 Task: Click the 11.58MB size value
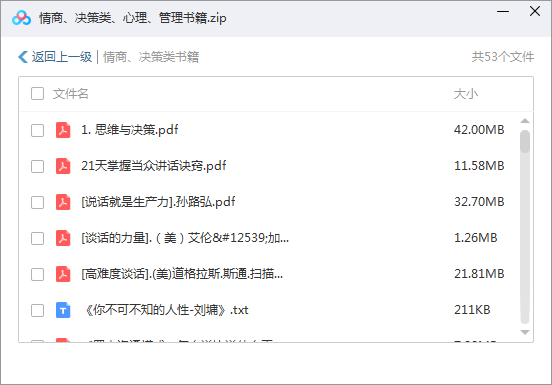pos(479,166)
